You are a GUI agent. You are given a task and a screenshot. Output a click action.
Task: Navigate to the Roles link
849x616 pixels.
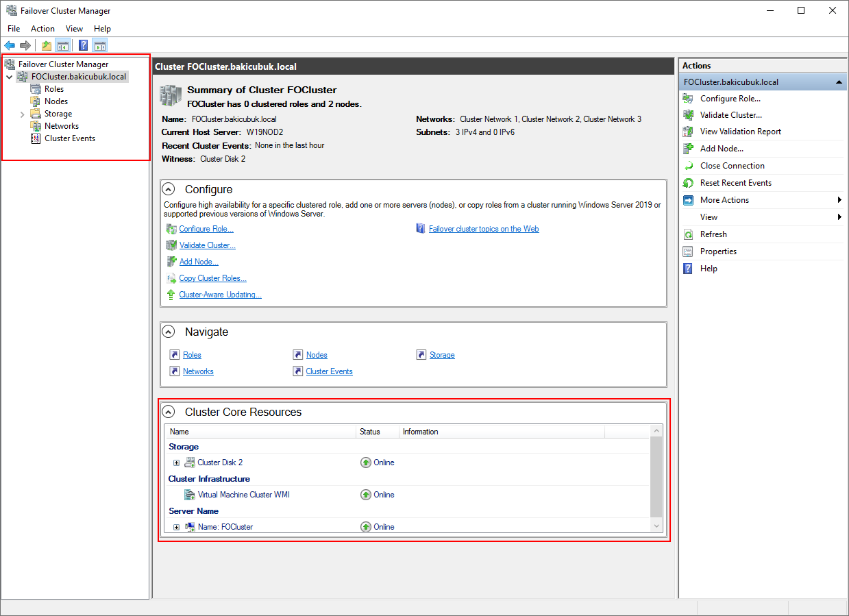click(x=192, y=355)
